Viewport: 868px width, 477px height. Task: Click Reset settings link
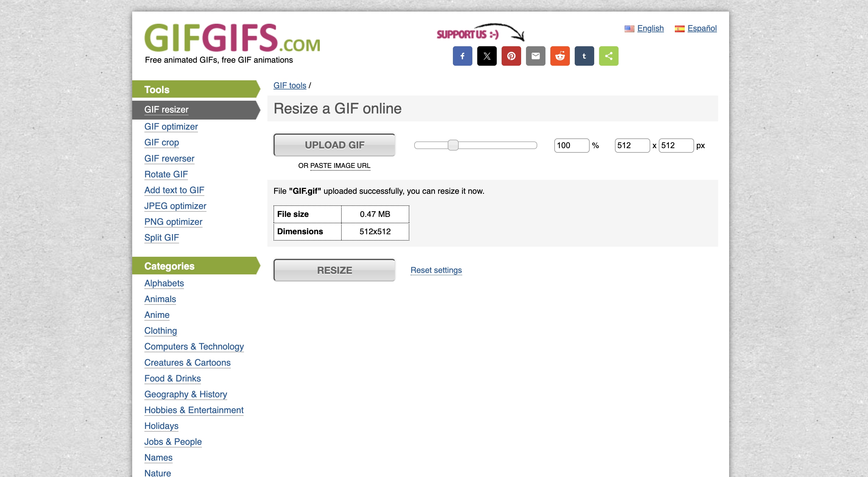point(436,270)
